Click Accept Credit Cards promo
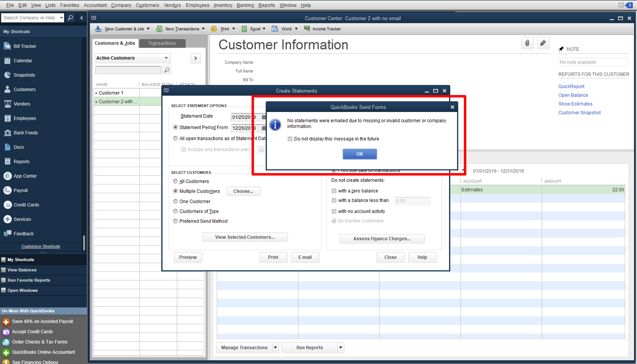The height and width of the screenshot is (364, 637). pos(32,332)
